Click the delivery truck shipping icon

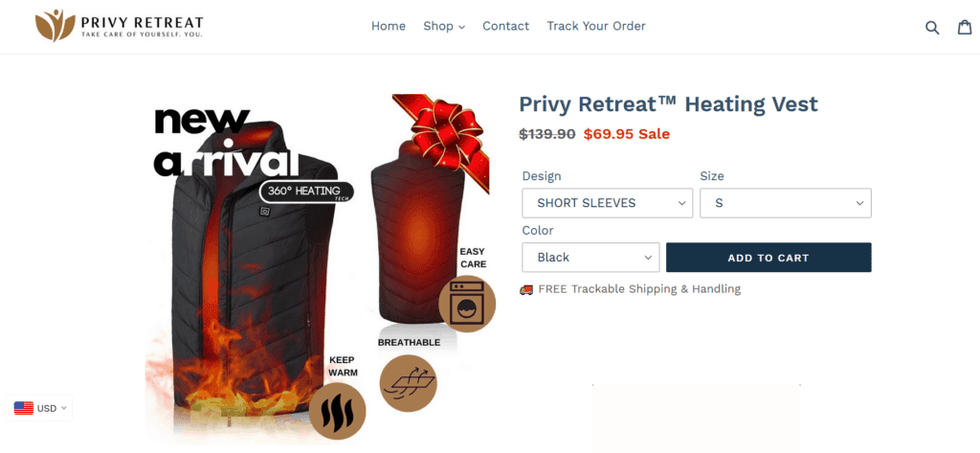point(526,289)
